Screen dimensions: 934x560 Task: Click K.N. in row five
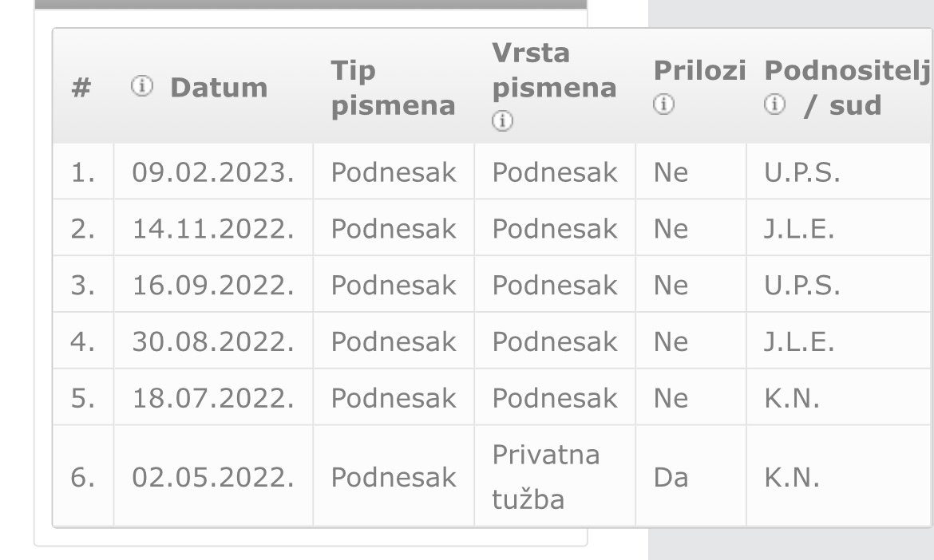(792, 398)
